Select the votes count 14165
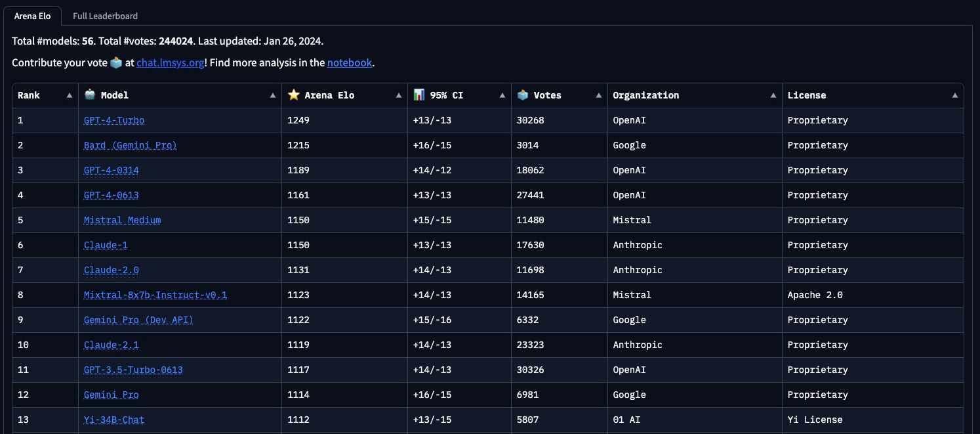The image size is (980, 434). pyautogui.click(x=531, y=295)
